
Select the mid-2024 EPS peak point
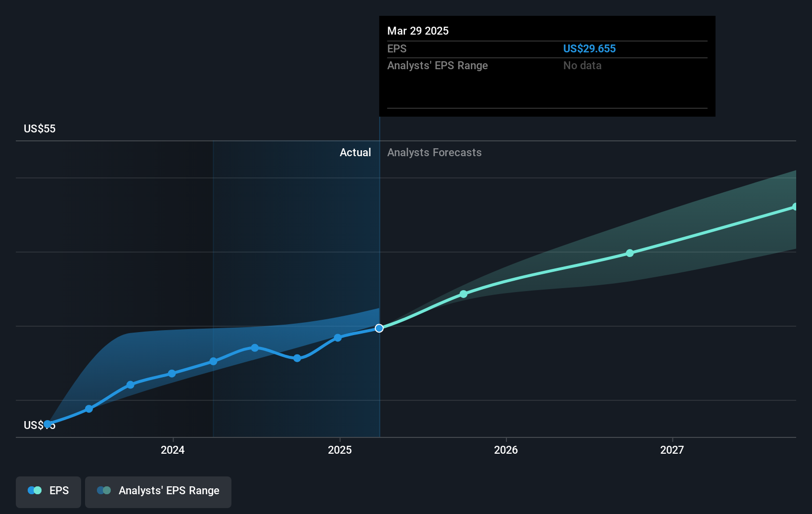tap(255, 348)
